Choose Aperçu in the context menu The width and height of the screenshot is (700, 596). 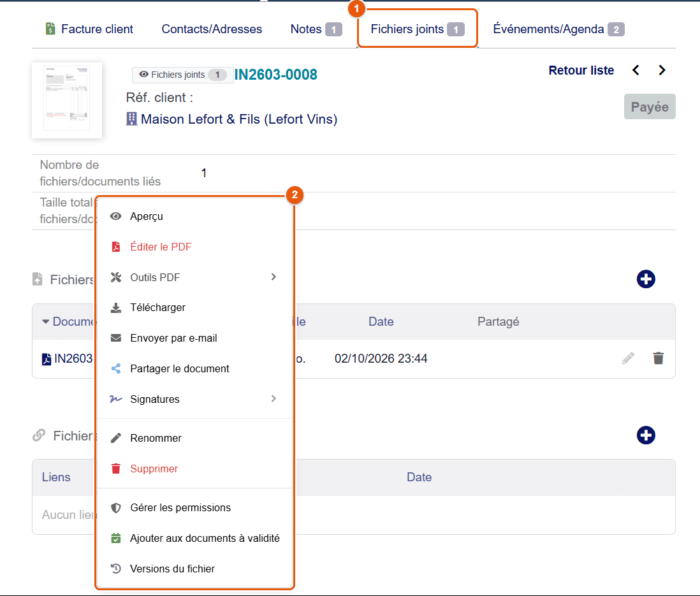pos(194,217)
